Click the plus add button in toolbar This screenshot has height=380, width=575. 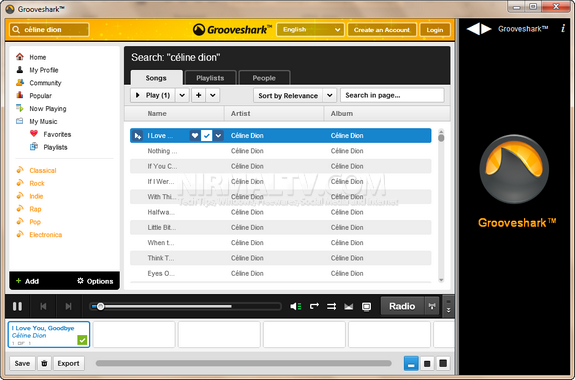(198, 95)
